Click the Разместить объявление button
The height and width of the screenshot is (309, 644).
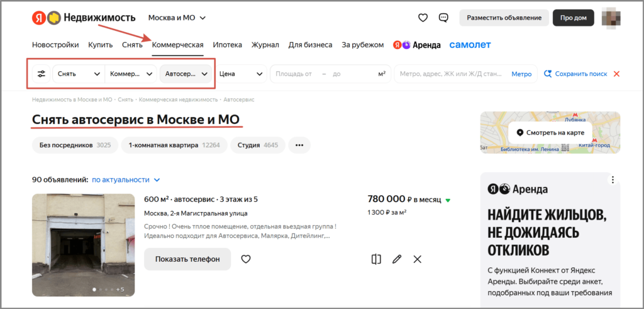[504, 18]
